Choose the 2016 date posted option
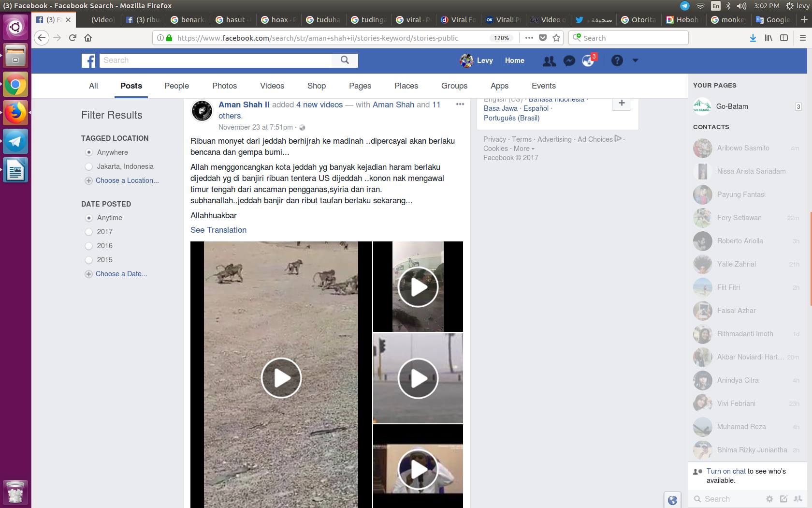The height and width of the screenshot is (508, 812). coord(89,246)
